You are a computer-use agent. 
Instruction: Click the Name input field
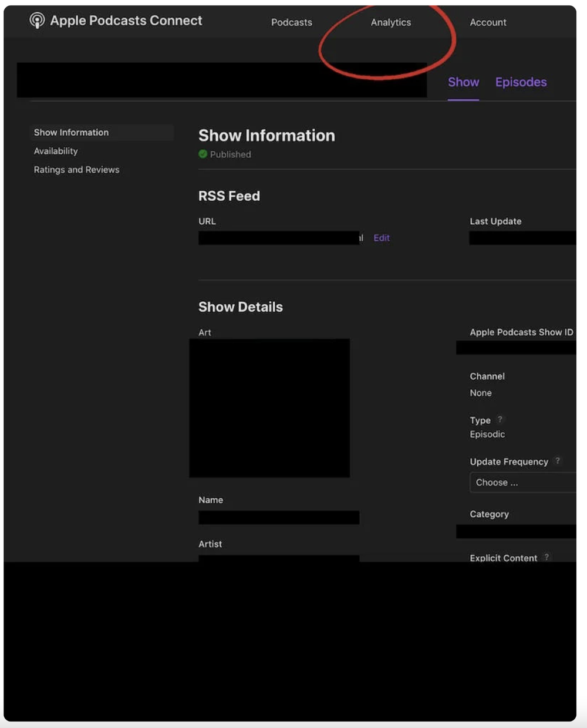(x=279, y=517)
